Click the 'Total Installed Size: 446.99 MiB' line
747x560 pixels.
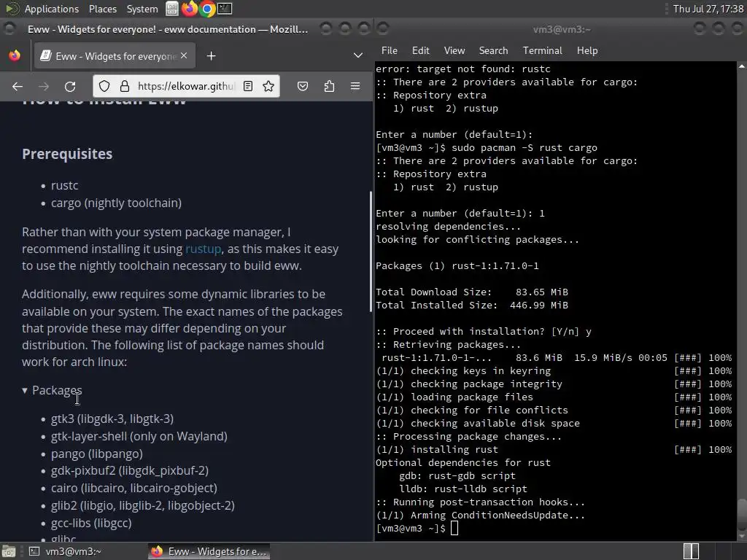click(x=472, y=306)
